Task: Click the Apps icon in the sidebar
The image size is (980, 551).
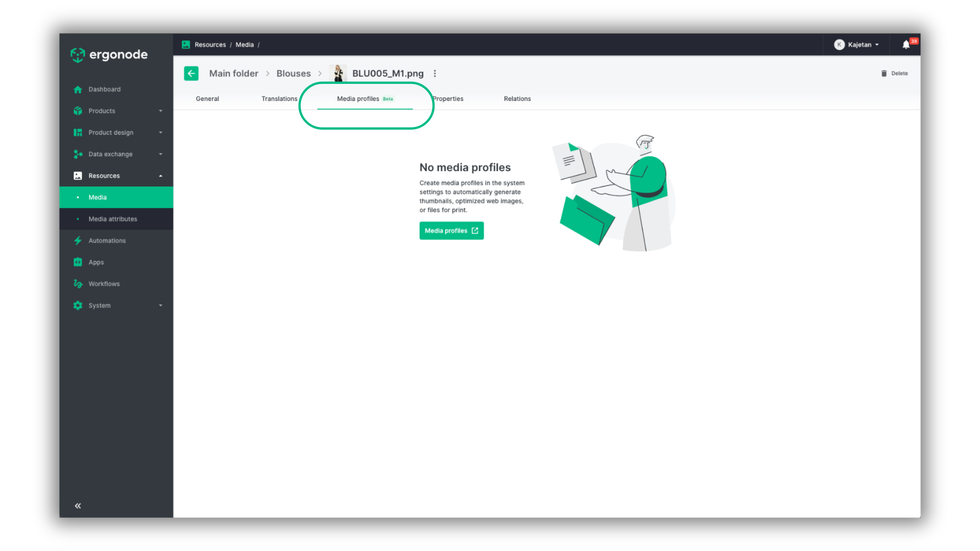Action: pos(78,262)
